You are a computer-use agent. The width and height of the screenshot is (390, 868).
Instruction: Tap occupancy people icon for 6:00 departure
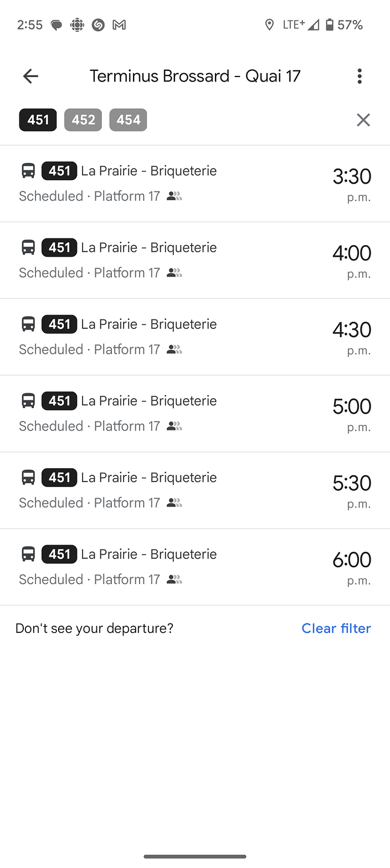[175, 580]
